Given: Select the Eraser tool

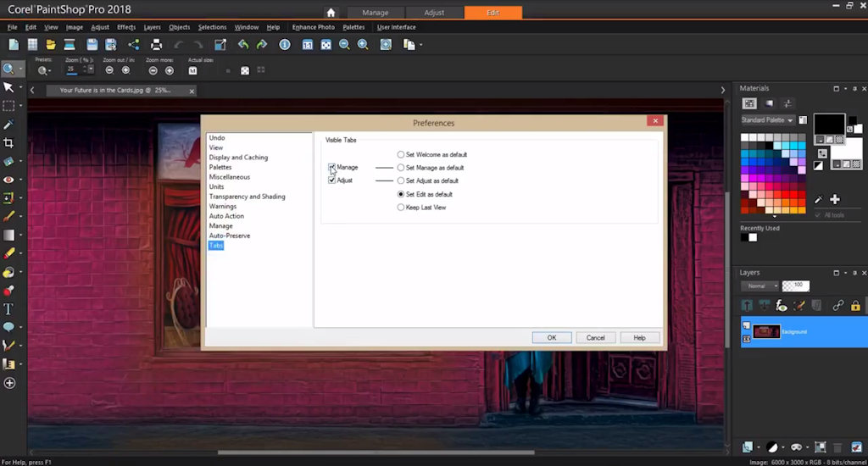Looking at the screenshot, I should pos(8,253).
